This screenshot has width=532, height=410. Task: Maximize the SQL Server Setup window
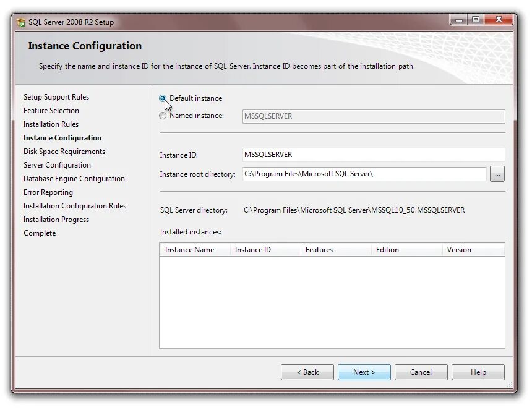tap(476, 20)
